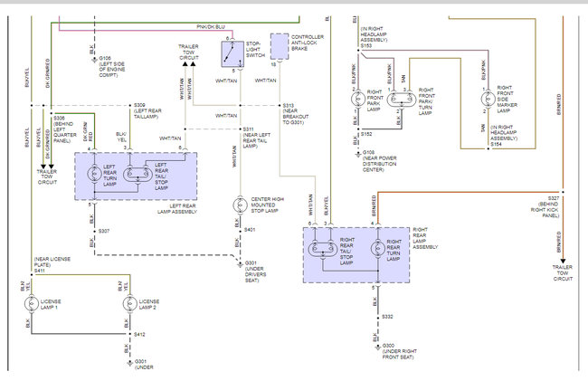Select the License Lamp 2 text label
Screen dimensions: 588x381
(149, 304)
